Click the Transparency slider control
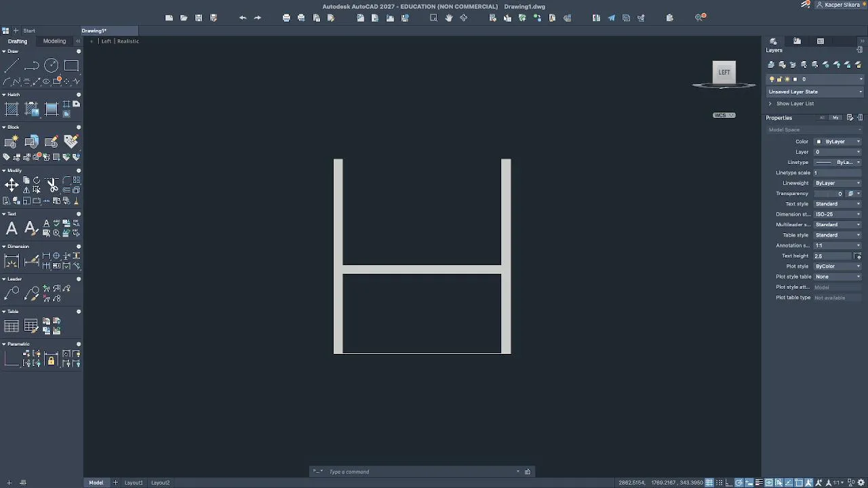868x488 pixels. (x=827, y=194)
